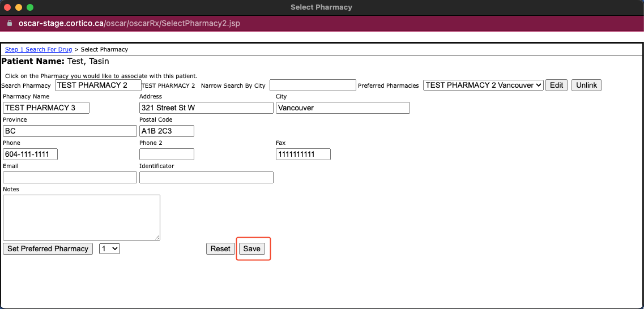The height and width of the screenshot is (309, 644).
Task: Focus the Search Pharmacy input field
Action: [x=98, y=85]
